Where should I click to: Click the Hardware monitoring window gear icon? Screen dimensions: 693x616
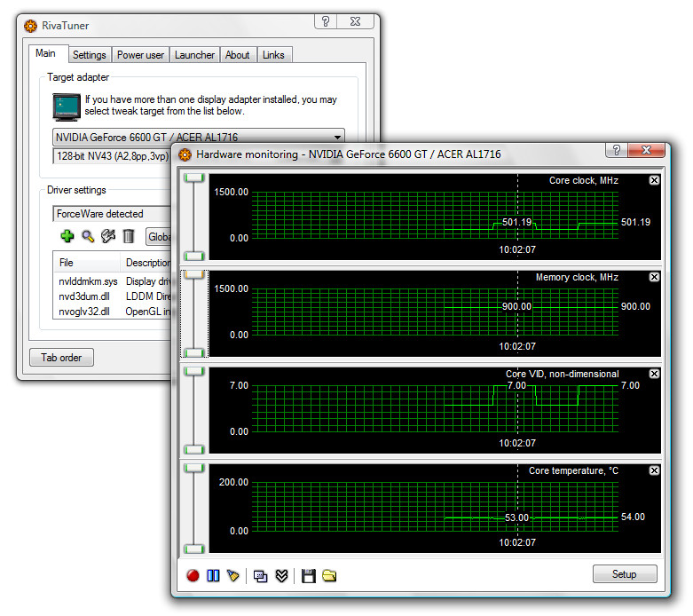pyautogui.click(x=185, y=154)
